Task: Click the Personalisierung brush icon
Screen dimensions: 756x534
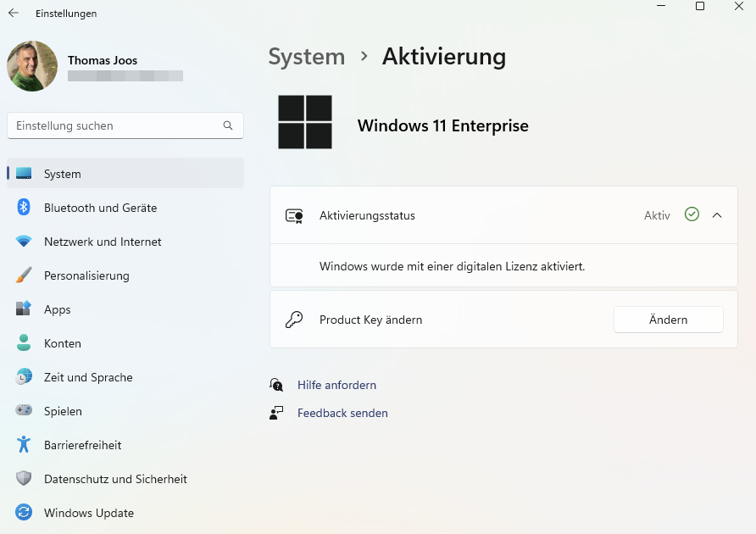Action: (23, 275)
